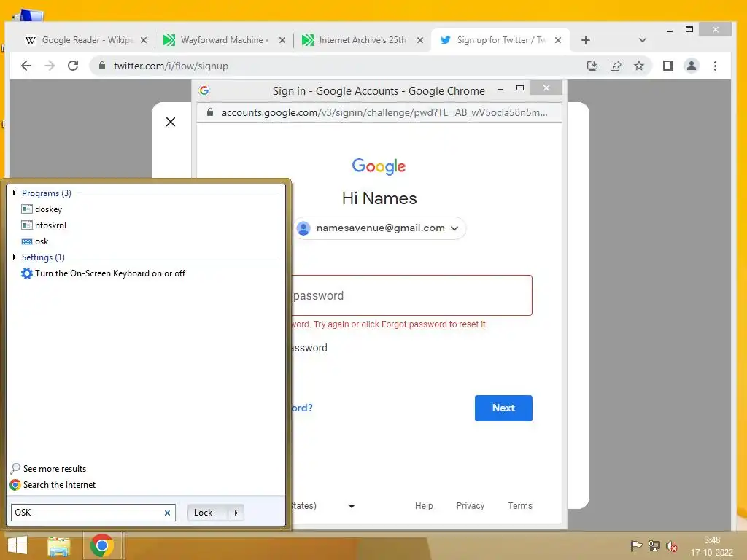The height and width of the screenshot is (560, 747).
Task: Open the install app icon in address bar
Action: (x=592, y=66)
